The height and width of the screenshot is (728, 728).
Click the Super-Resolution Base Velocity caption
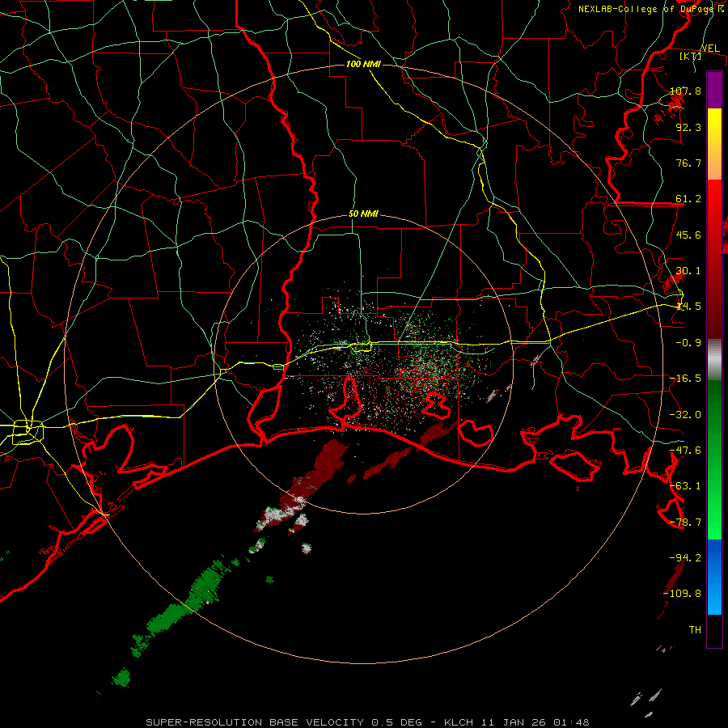tap(367, 722)
